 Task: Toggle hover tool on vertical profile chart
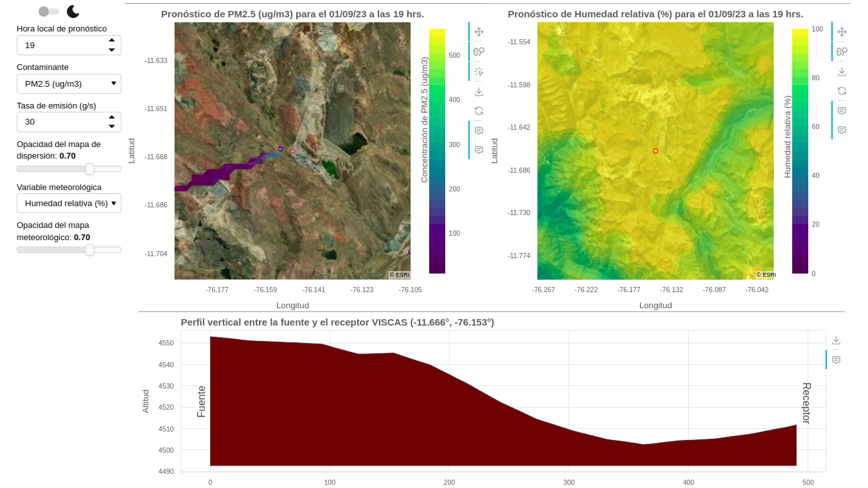point(836,360)
